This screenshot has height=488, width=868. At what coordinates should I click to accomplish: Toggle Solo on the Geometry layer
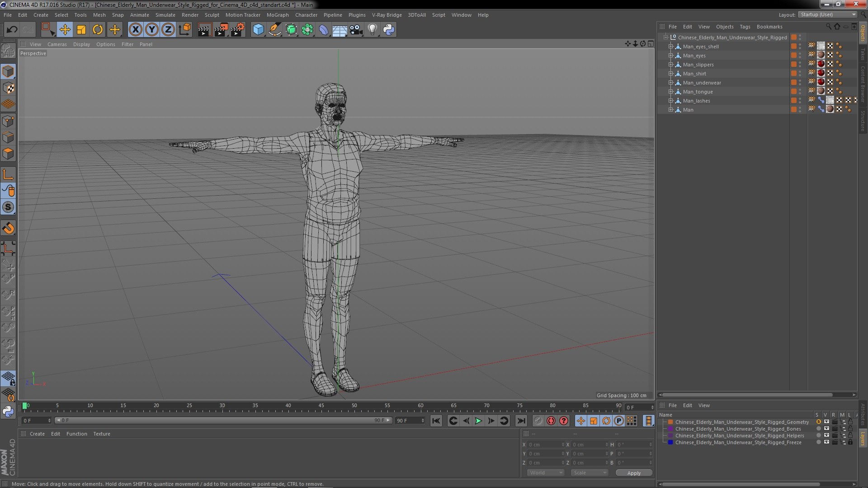[818, 422]
